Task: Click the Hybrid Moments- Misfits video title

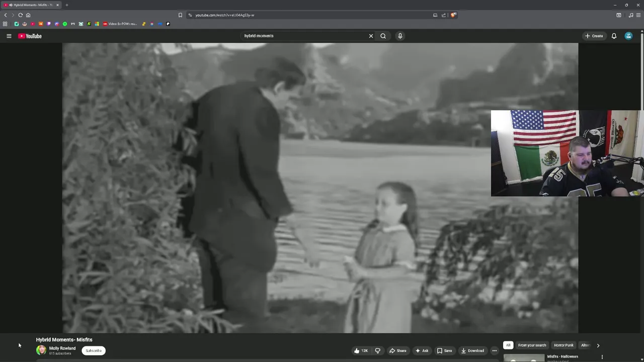Action: click(64, 339)
